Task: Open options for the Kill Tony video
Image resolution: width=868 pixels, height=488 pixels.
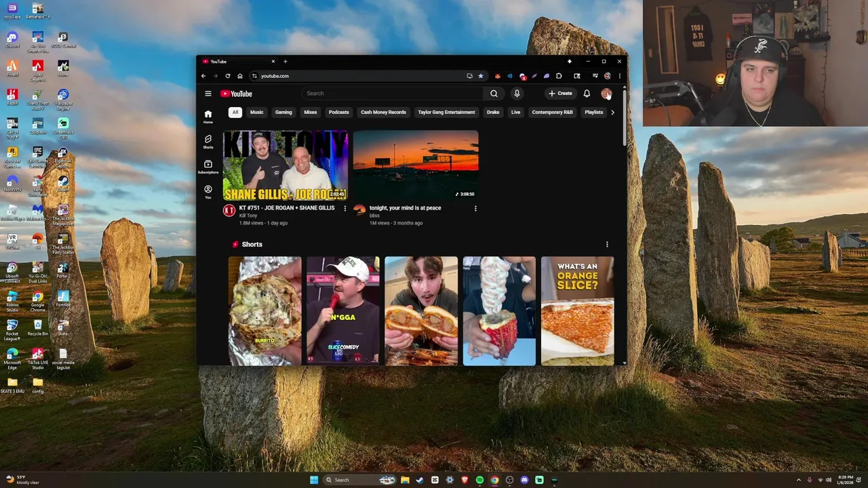Action: click(344, 209)
